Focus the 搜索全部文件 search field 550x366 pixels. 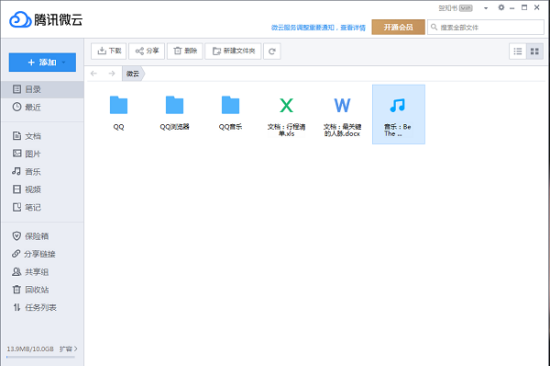pos(485,27)
